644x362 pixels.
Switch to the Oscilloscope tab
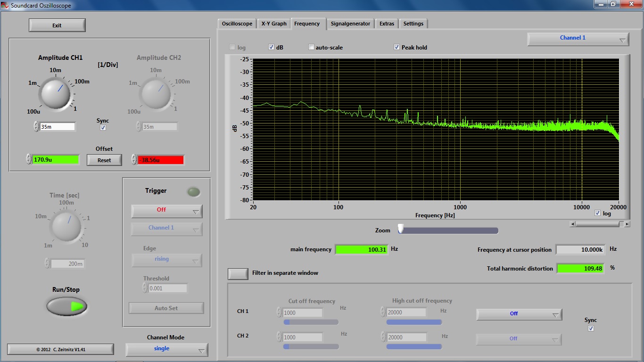click(x=237, y=24)
